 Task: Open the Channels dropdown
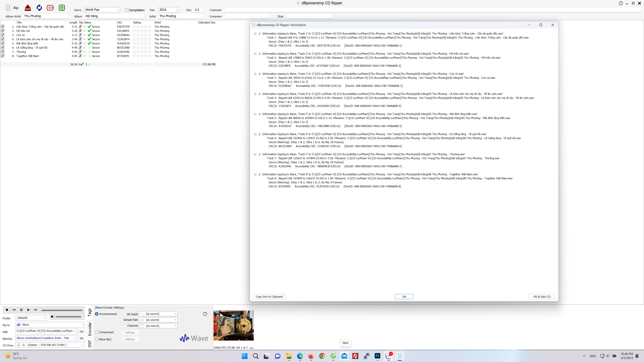tap(158, 326)
